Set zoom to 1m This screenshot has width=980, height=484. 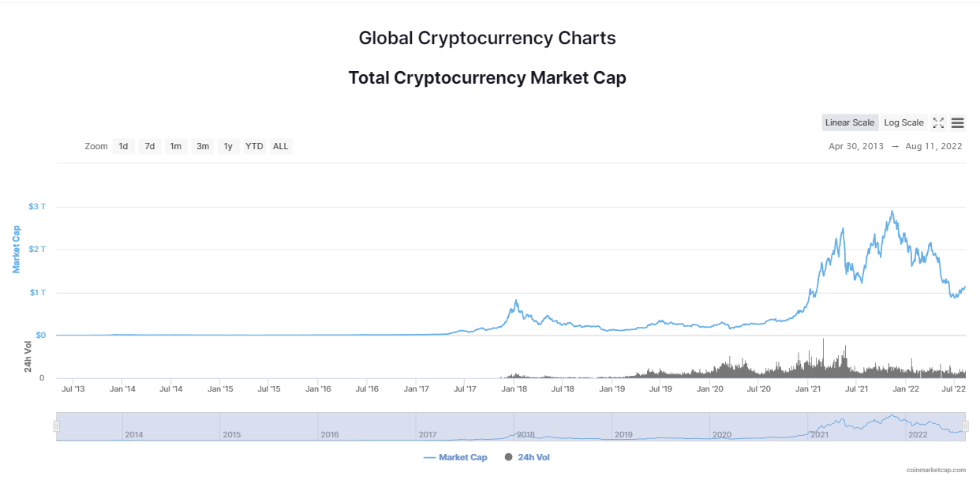pyautogui.click(x=176, y=146)
